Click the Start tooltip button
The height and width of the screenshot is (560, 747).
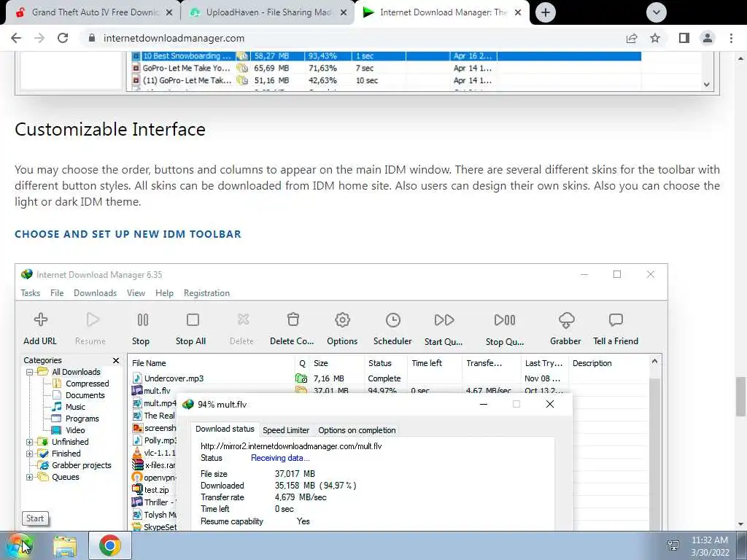(35, 518)
